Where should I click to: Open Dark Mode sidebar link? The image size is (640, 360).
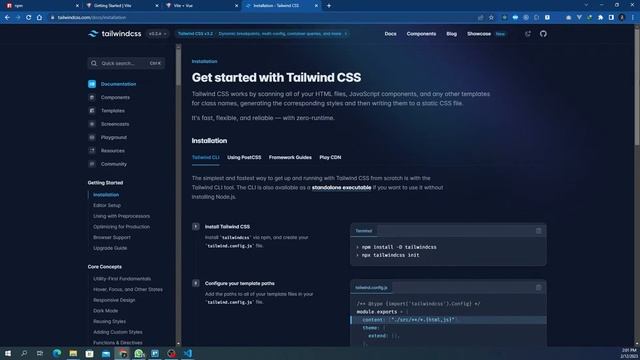click(x=105, y=311)
